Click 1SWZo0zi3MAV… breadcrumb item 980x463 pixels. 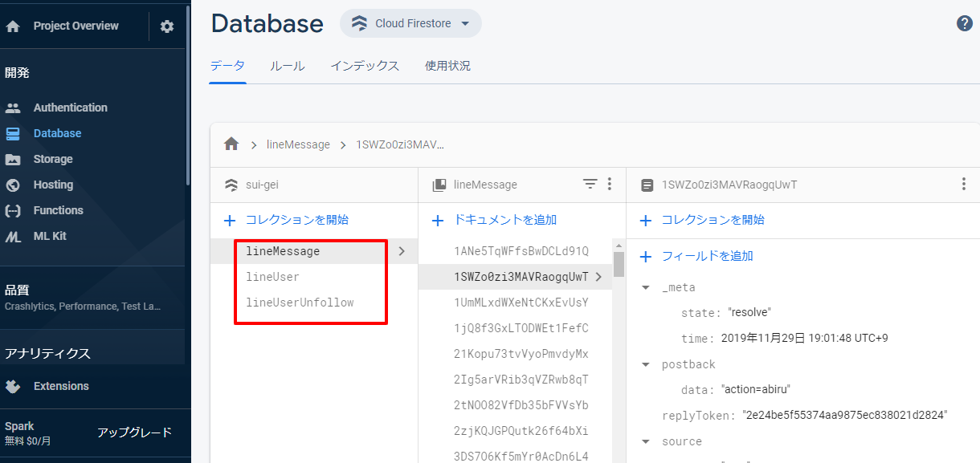point(400,144)
